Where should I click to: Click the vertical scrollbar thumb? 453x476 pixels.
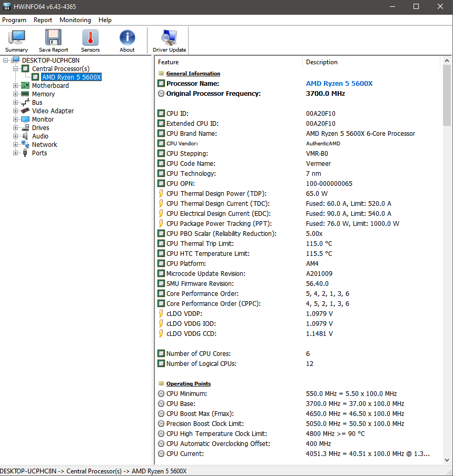click(447, 95)
